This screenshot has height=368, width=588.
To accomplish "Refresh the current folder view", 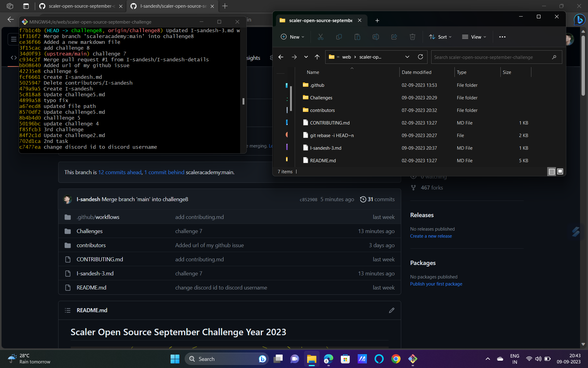I will tap(420, 57).
